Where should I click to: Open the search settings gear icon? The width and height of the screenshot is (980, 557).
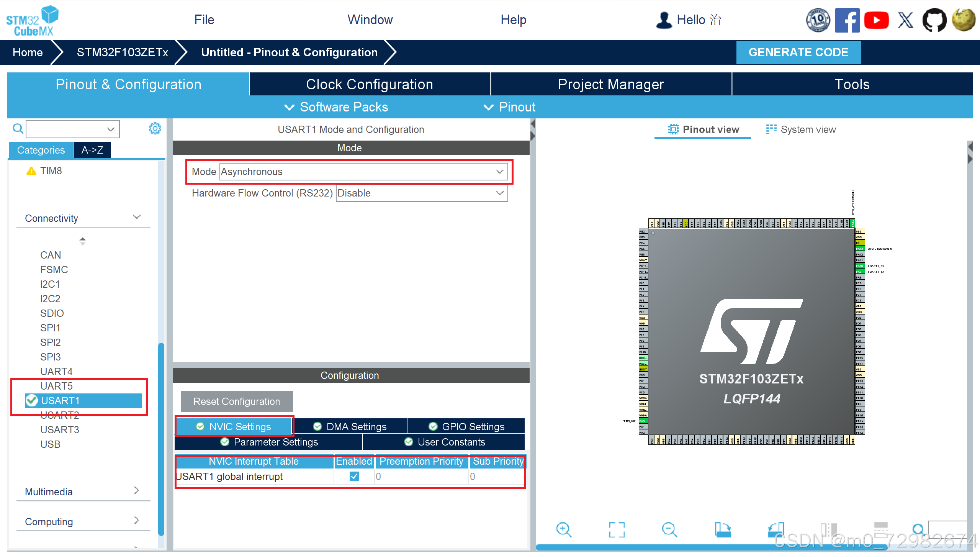tap(155, 128)
